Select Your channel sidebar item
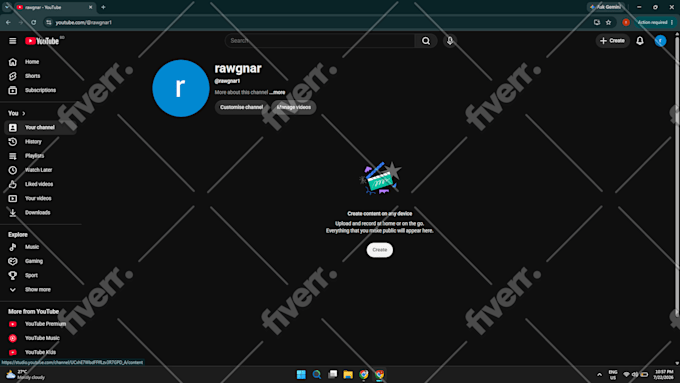This screenshot has width=680, height=383. [41, 128]
